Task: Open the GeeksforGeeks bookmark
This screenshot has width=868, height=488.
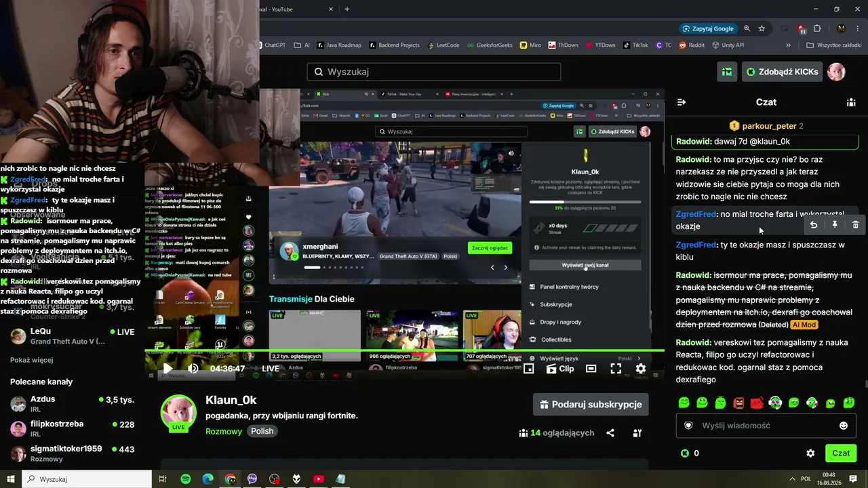Action: coord(489,45)
